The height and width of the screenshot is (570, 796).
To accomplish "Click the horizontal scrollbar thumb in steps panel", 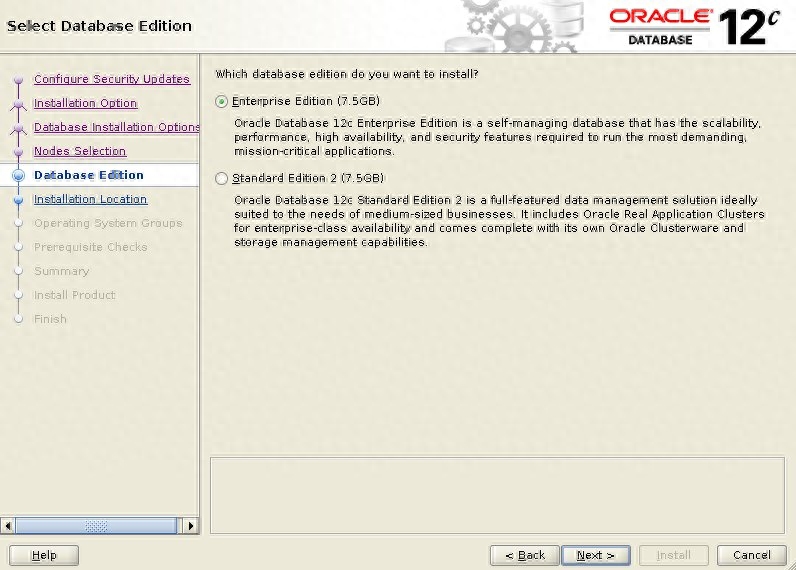I will (95, 526).
